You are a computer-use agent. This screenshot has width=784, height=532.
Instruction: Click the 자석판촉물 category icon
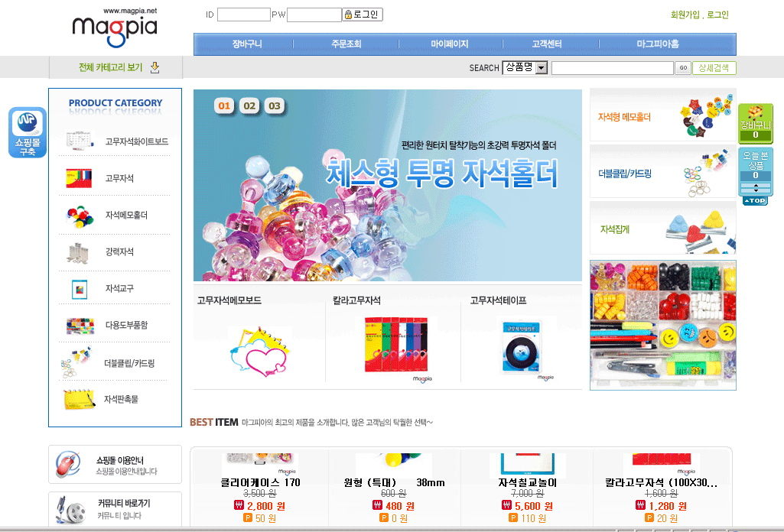[x=79, y=399]
